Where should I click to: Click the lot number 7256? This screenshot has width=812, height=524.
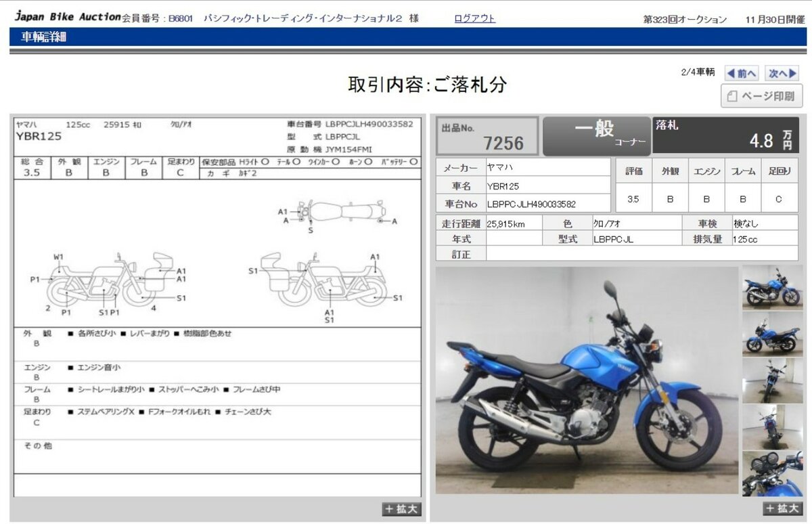tap(503, 143)
